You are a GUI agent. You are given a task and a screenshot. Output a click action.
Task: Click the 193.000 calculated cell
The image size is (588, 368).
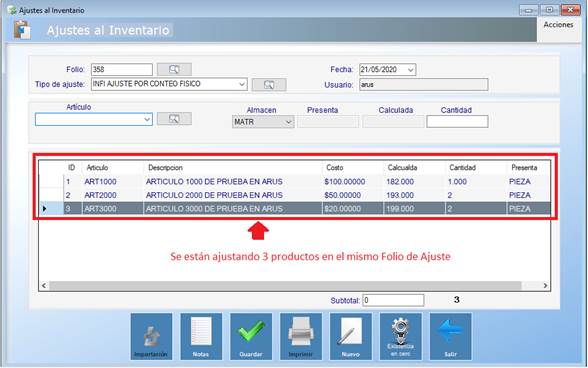click(x=414, y=195)
